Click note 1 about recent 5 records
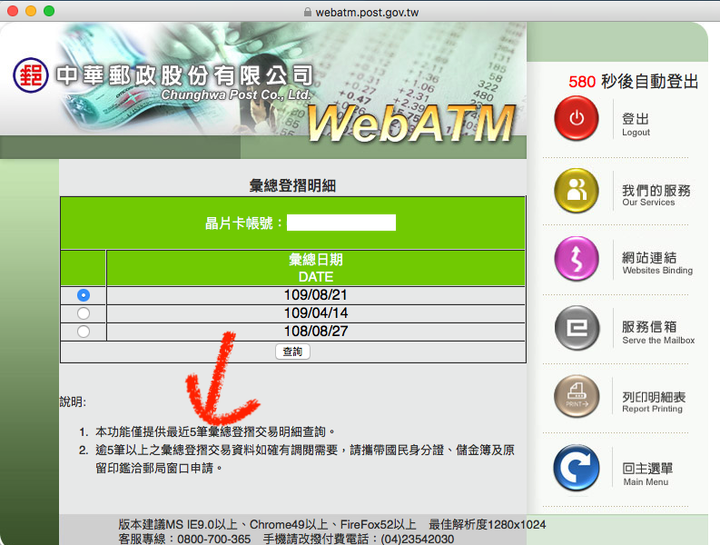This screenshot has height=545, width=720. 215,432
